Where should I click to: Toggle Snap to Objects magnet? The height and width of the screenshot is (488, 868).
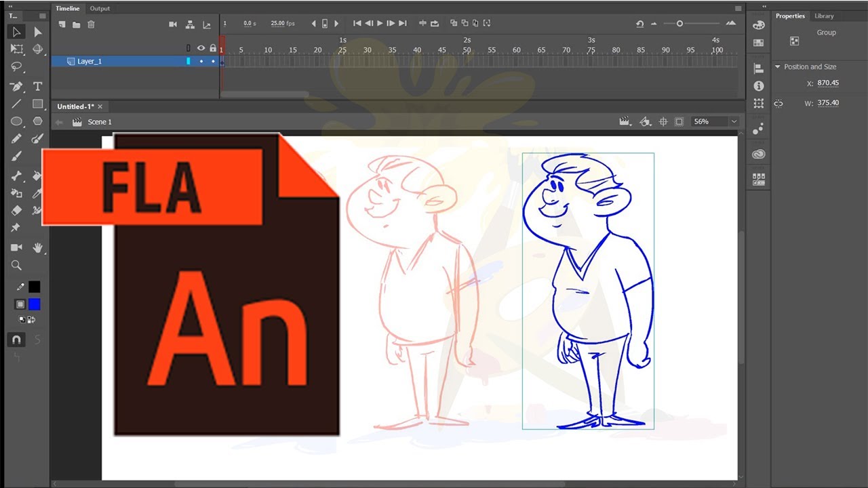click(x=16, y=339)
